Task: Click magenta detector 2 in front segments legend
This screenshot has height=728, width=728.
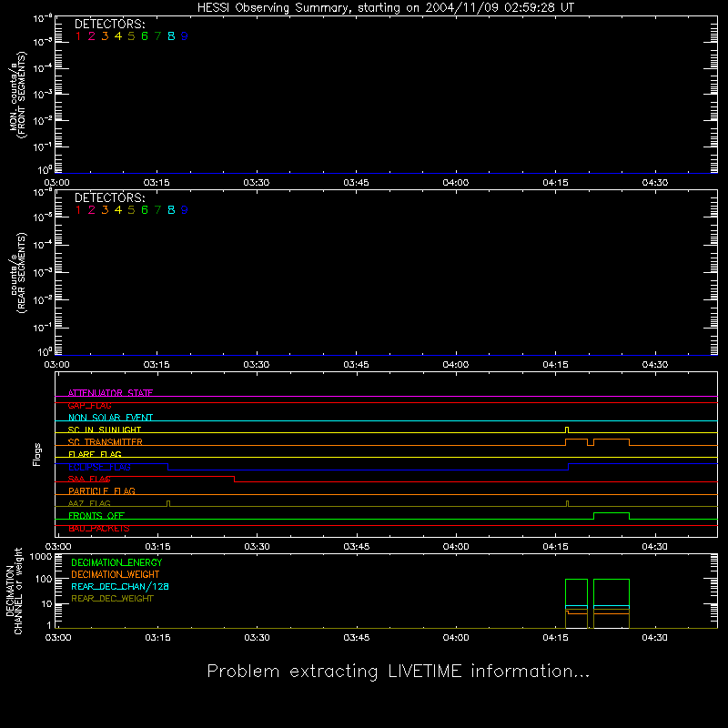Action: pos(92,36)
